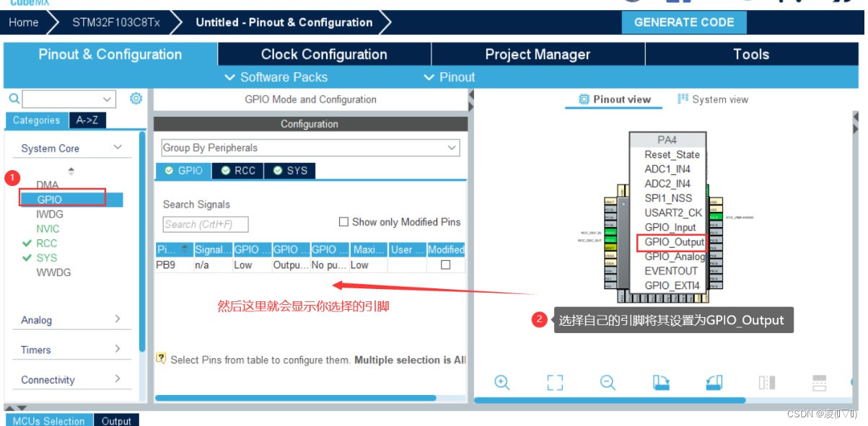Viewport: 868px width, 426px height.
Task: Select IWDG in System Core list
Action: tap(50, 214)
